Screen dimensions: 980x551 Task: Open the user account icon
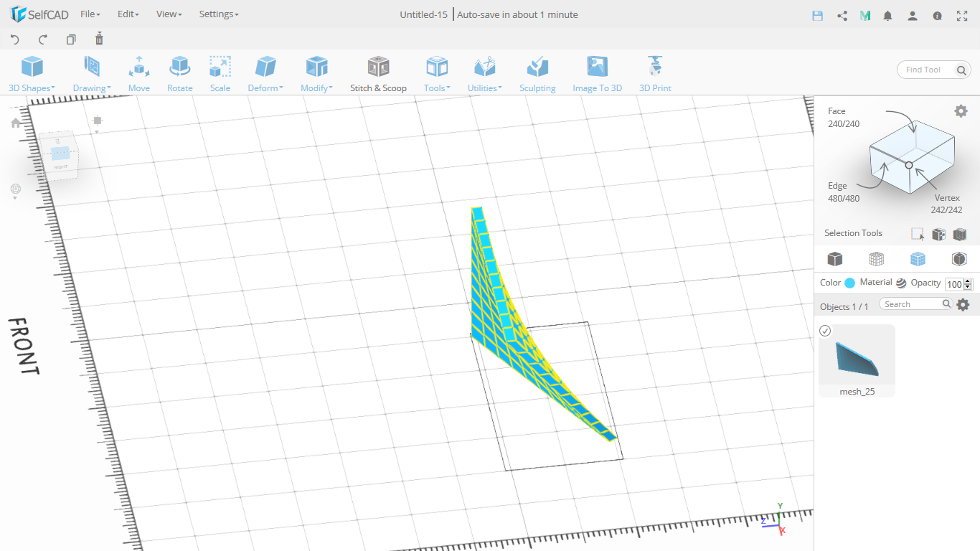click(913, 16)
